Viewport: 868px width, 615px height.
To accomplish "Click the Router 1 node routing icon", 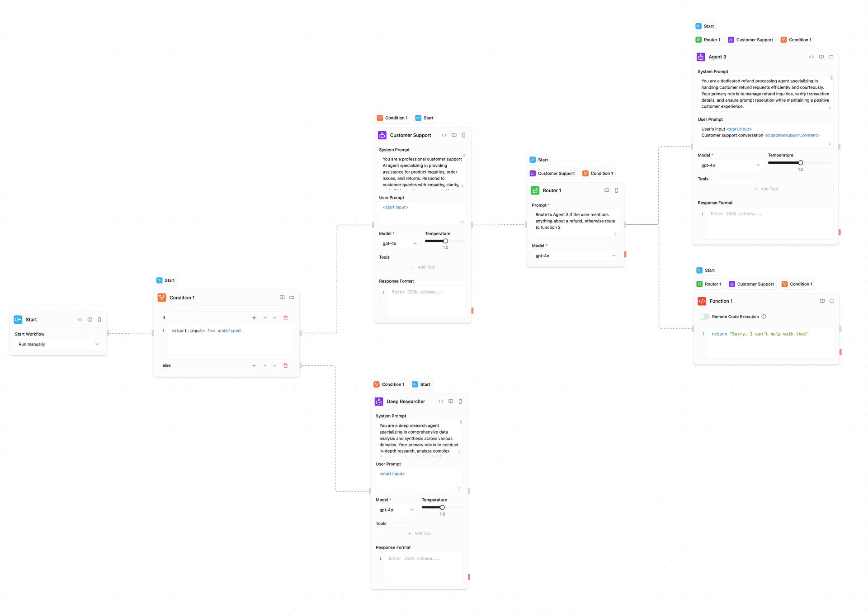I will [x=535, y=190].
